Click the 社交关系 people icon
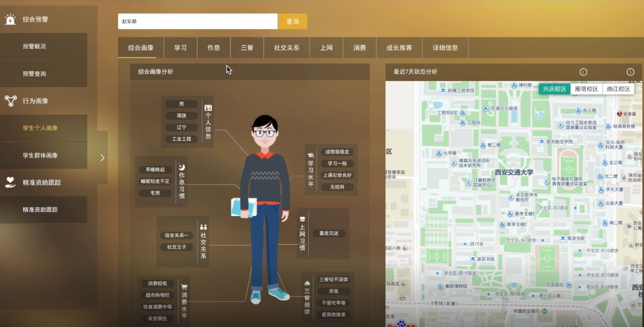 click(203, 227)
